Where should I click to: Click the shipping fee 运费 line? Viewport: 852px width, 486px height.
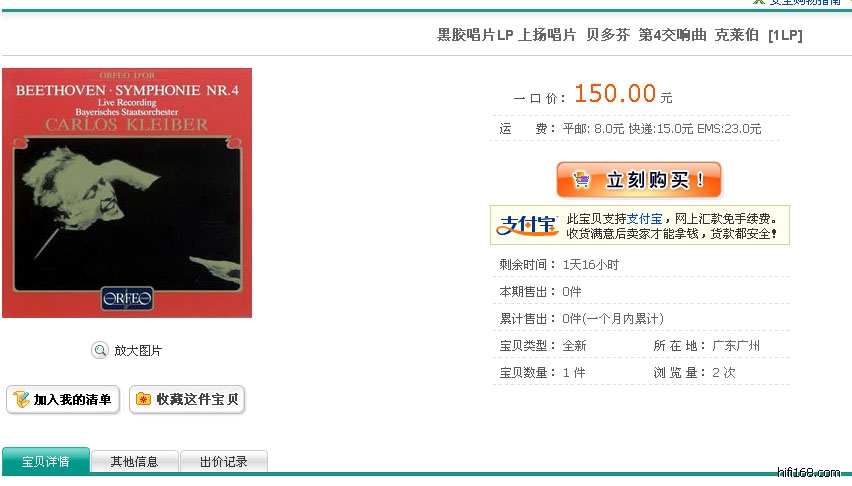coord(630,129)
